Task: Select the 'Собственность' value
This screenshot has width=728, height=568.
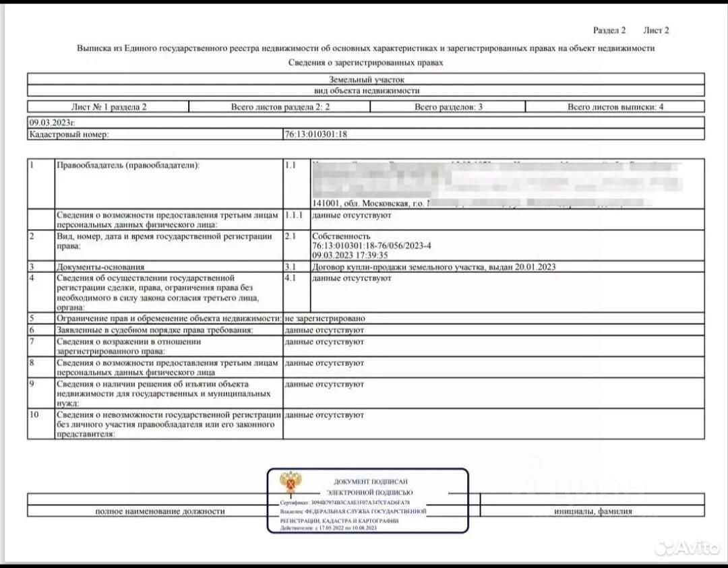Action: click(341, 236)
